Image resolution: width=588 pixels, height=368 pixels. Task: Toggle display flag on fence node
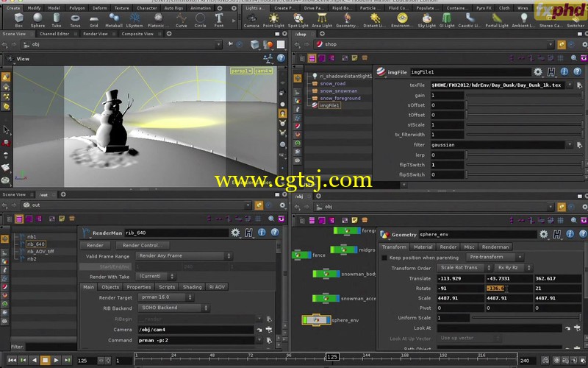[x=309, y=255]
